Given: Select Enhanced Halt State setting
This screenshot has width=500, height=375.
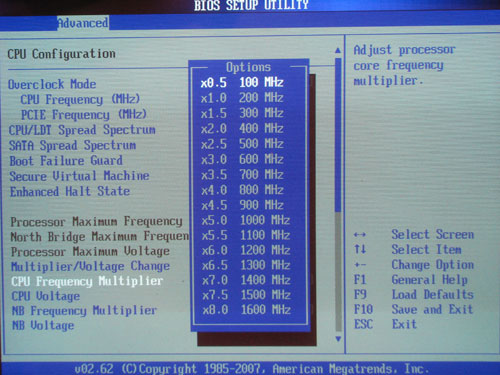Looking at the screenshot, I should pos(70,192).
